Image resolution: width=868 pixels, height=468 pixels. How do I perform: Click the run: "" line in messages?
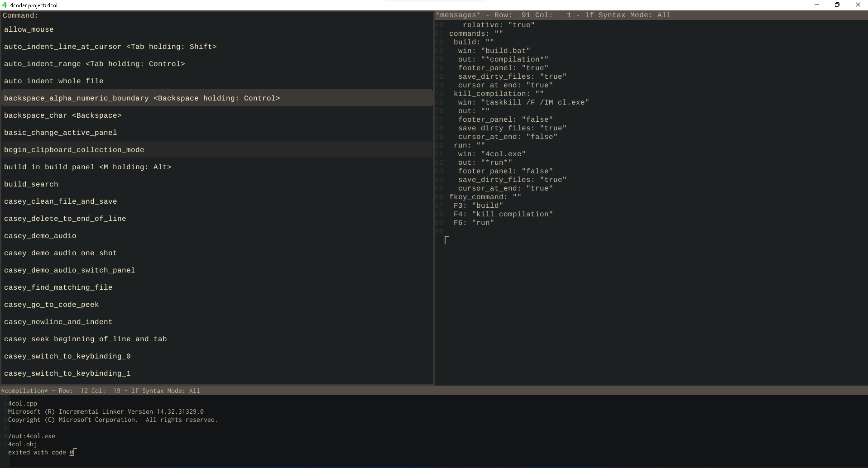pyautogui.click(x=469, y=145)
